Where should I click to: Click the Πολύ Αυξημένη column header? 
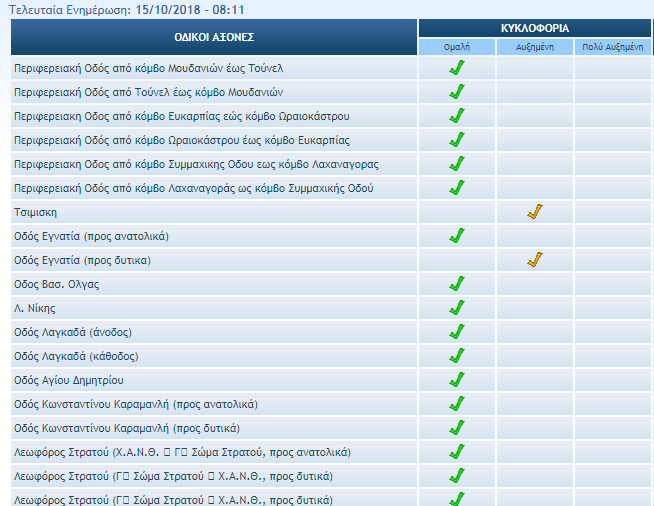tap(613, 47)
